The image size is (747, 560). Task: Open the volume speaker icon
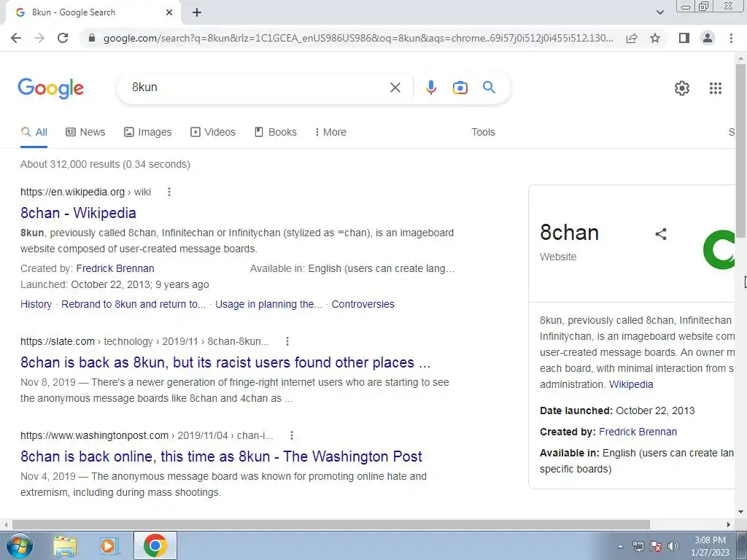pyautogui.click(x=673, y=546)
